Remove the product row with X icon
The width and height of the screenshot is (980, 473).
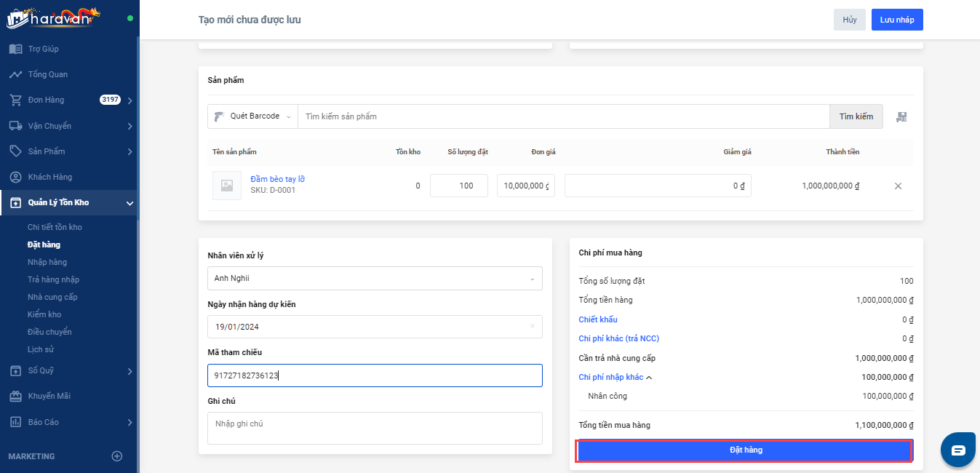point(898,186)
